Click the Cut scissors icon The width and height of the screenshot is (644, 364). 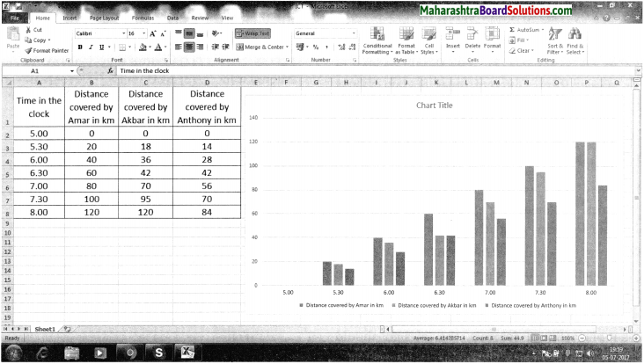coord(28,30)
